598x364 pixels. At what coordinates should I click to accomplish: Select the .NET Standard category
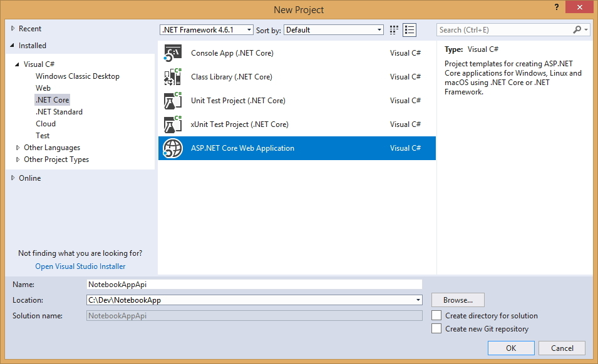[x=59, y=112]
